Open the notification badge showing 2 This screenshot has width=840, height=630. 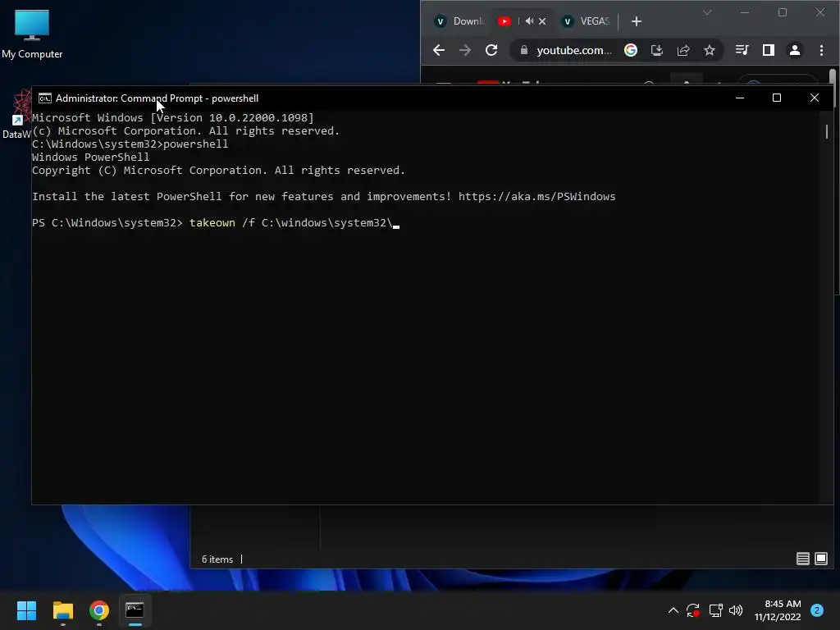click(x=817, y=610)
